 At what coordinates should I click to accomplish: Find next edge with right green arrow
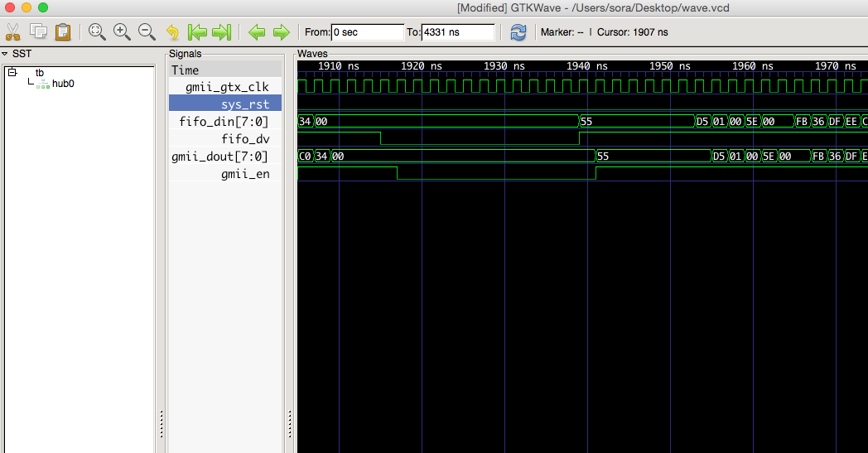tap(282, 32)
